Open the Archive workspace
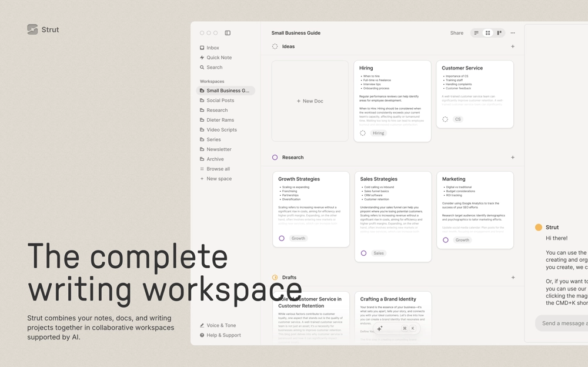This screenshot has width=588, height=367. tap(212, 159)
